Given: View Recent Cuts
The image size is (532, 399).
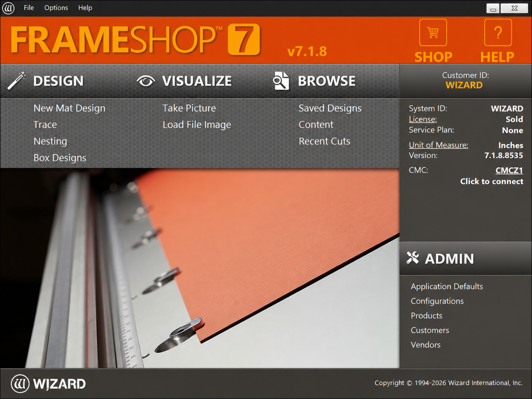Looking at the screenshot, I should click(x=324, y=141).
